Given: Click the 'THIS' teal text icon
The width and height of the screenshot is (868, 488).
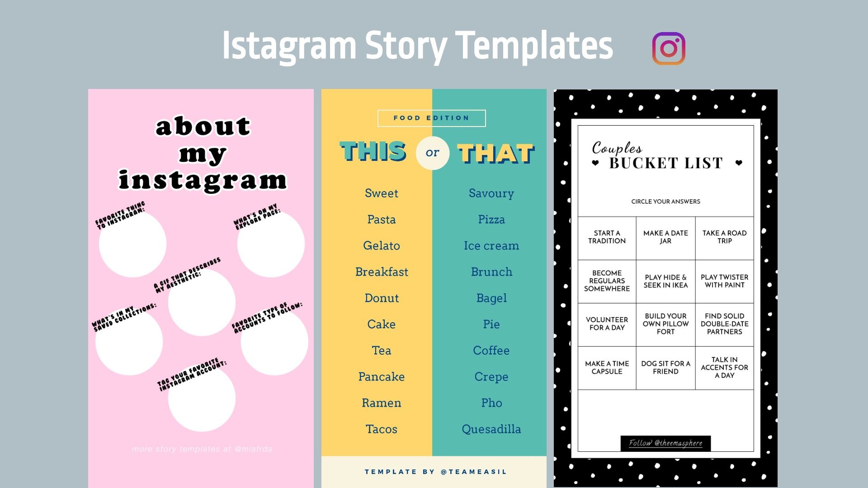Looking at the screenshot, I should pyautogui.click(x=370, y=152).
